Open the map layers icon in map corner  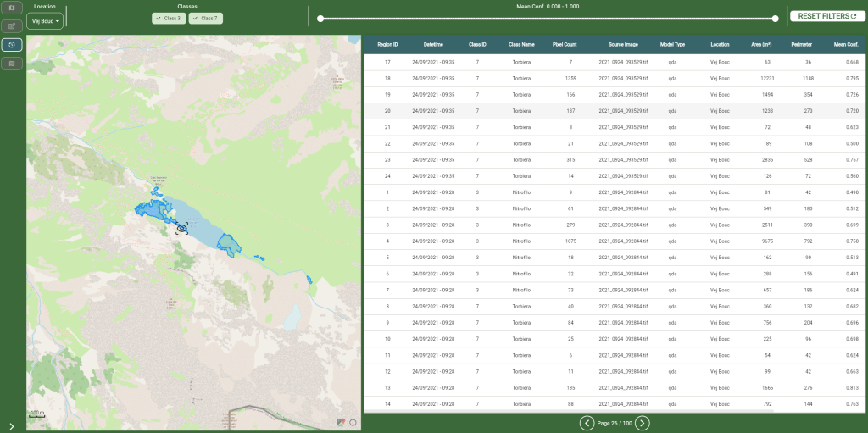(x=341, y=421)
